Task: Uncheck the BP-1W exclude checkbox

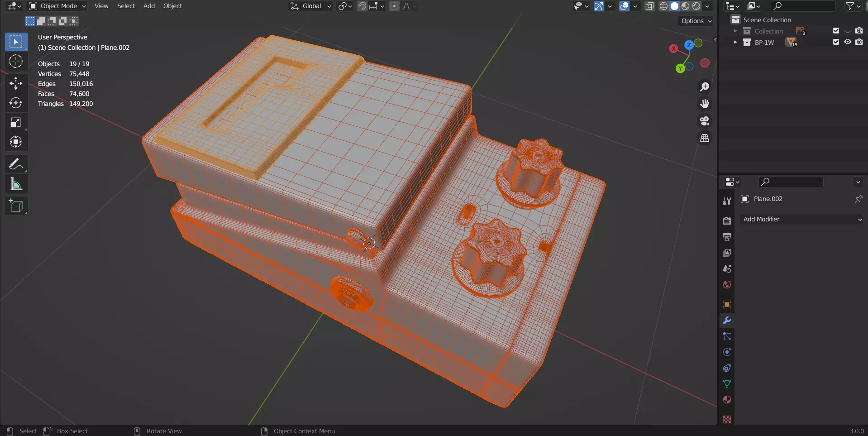Action: pyautogui.click(x=836, y=42)
